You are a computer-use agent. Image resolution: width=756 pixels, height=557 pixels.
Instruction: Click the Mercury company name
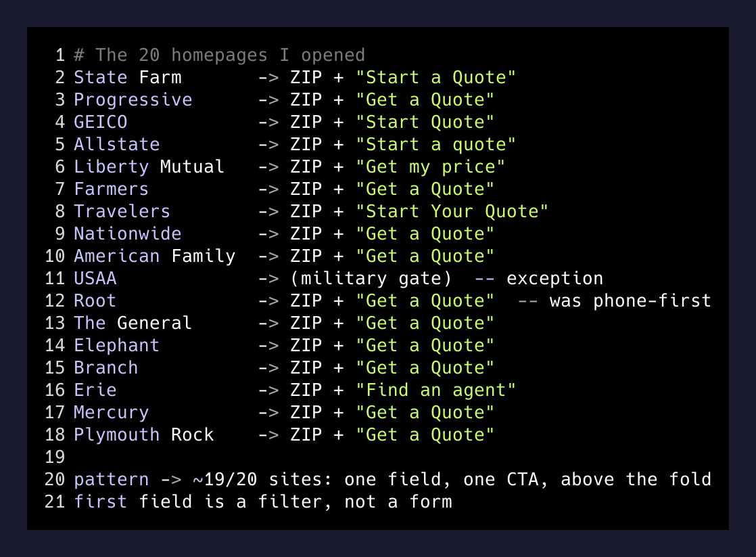[x=112, y=413]
